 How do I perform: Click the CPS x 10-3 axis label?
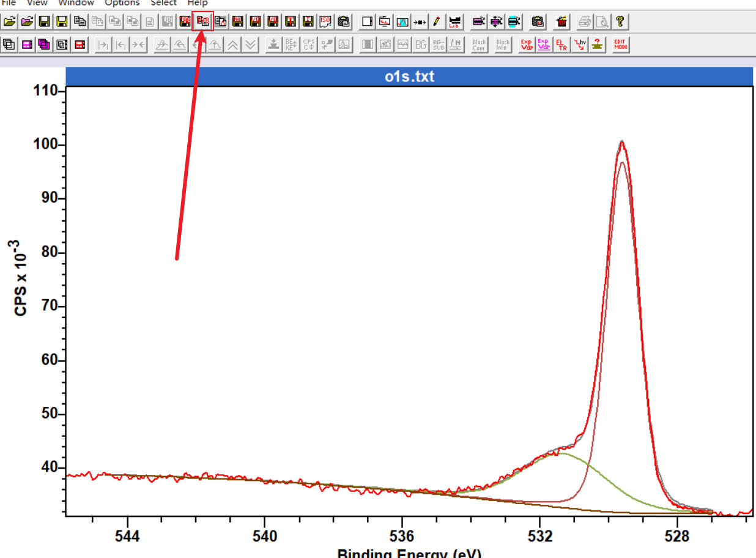[21, 277]
